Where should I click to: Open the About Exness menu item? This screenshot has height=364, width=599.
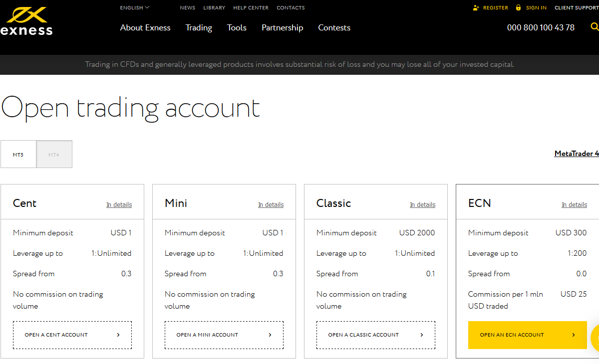click(145, 28)
